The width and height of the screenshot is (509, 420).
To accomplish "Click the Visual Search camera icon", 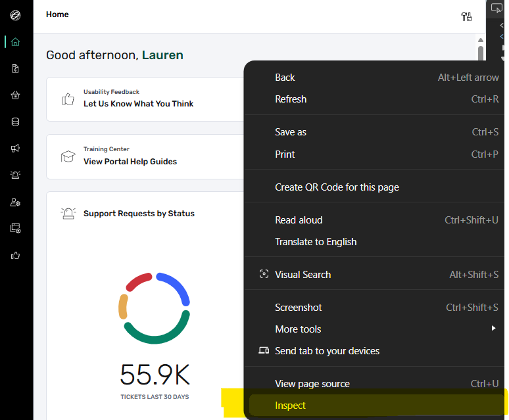I will pos(264,274).
